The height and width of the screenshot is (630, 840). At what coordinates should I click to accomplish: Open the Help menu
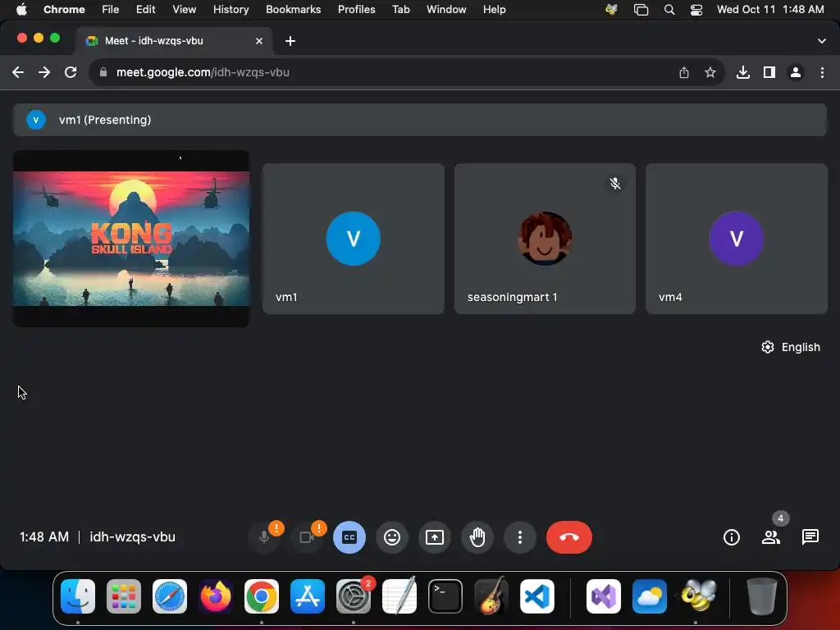tap(494, 9)
